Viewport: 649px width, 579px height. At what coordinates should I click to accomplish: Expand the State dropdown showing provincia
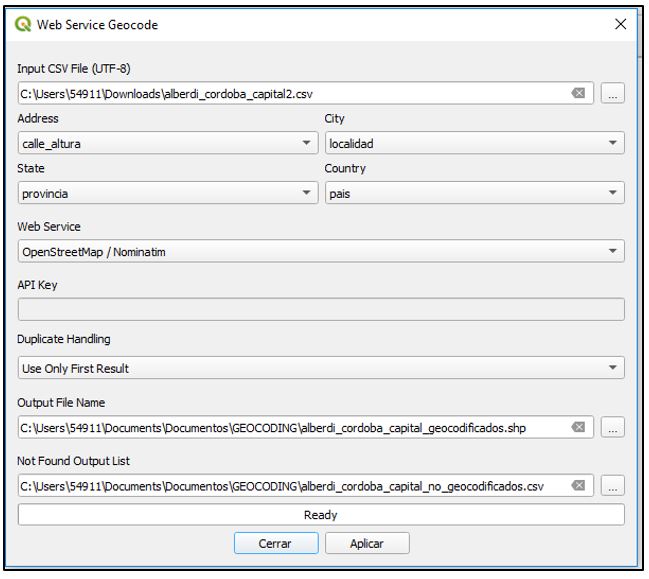click(168, 193)
